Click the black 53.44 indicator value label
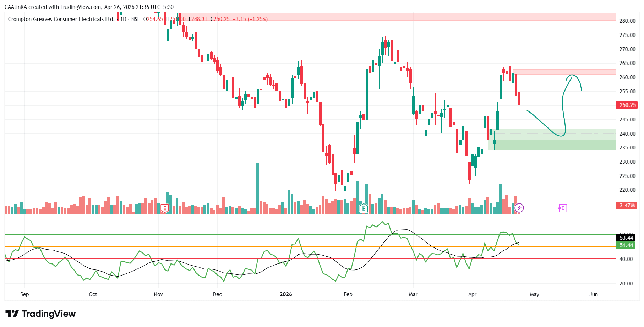Image resolution: width=644 pixels, height=327 pixels. click(626, 238)
